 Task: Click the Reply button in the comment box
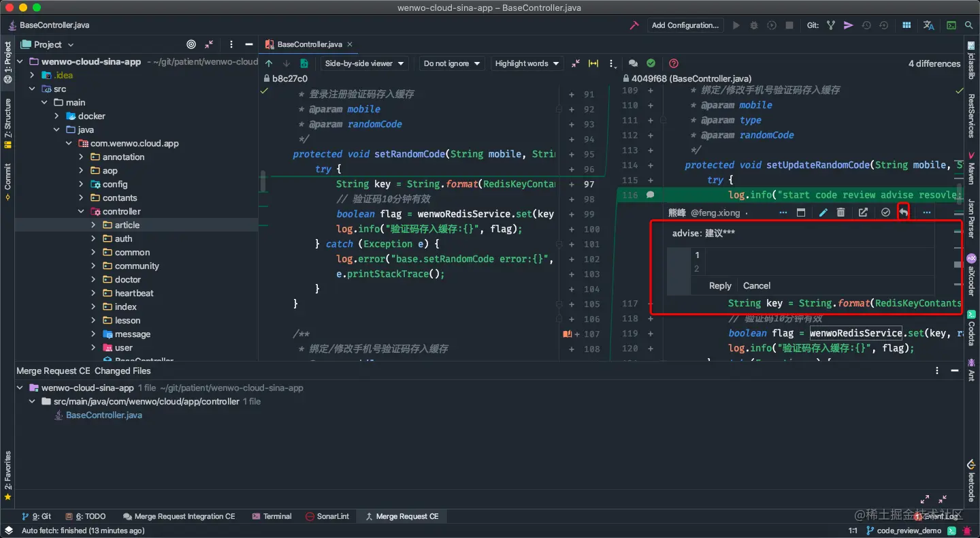[719, 285]
